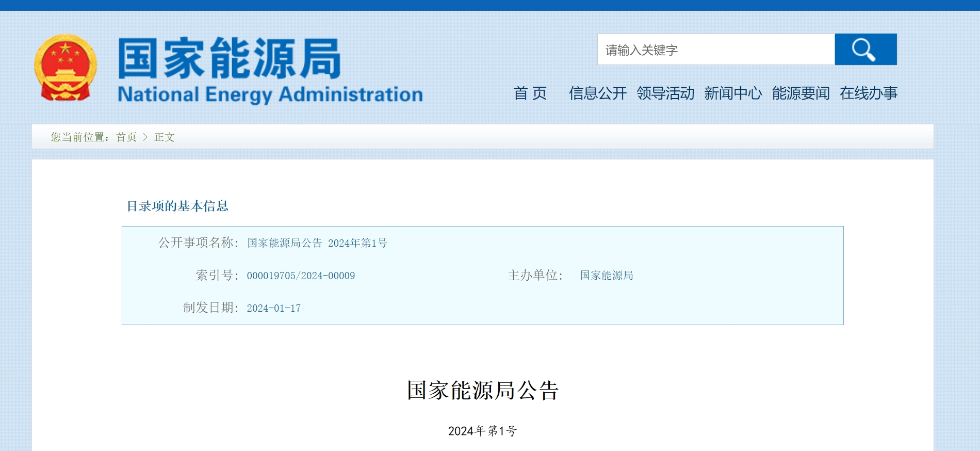
Task: Open the 信息公开 navigation menu
Action: 597,93
